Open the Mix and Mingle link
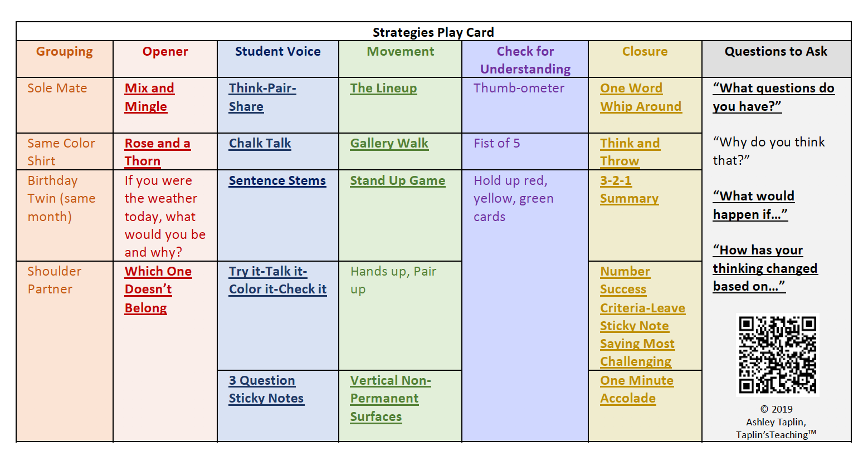 [149, 89]
